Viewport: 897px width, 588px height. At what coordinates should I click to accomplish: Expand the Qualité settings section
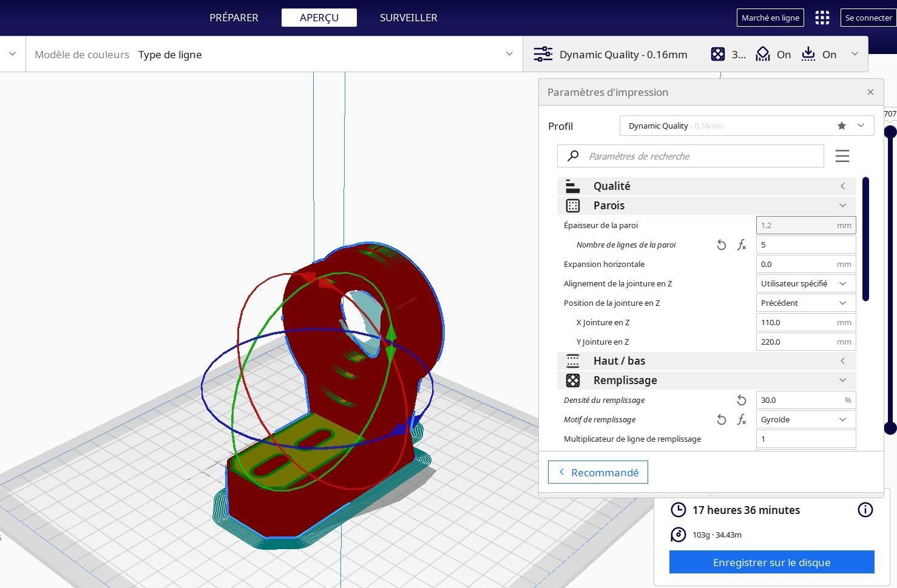tap(706, 186)
